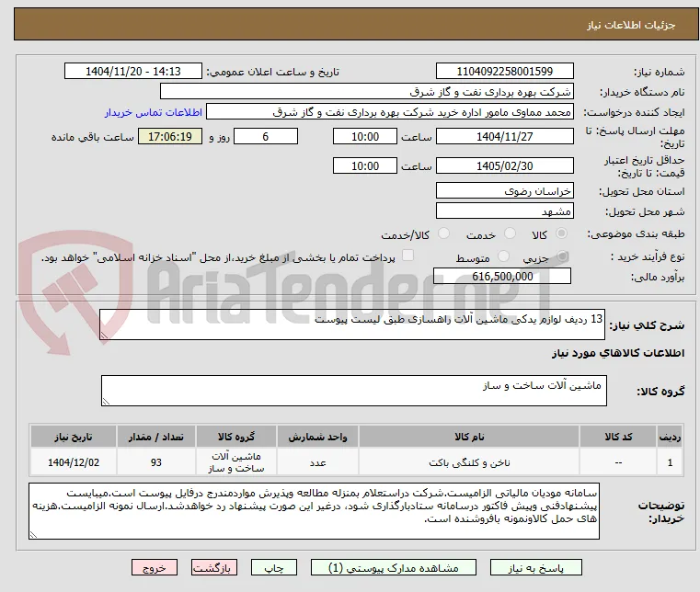Select the جزیی purchase type radio
700x592 pixels.
(562, 256)
